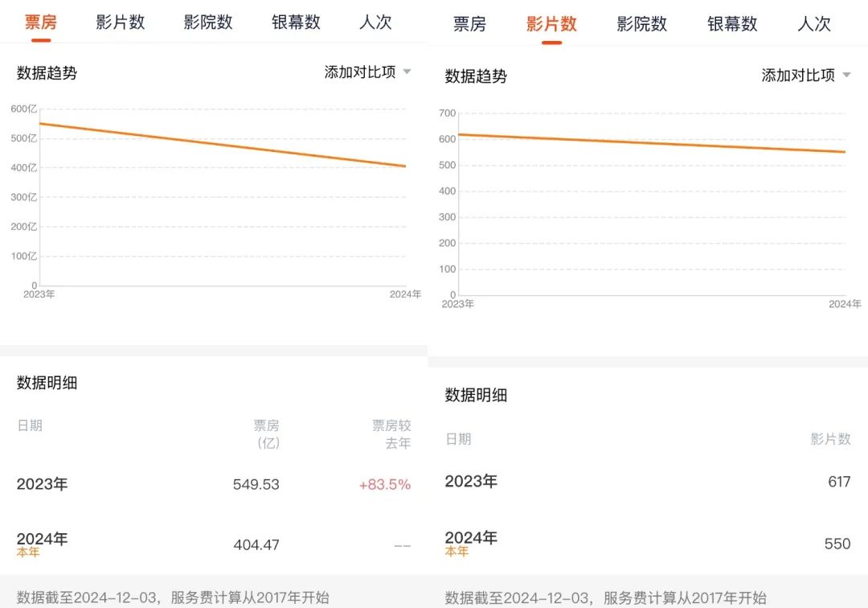Click the orange film count trend line

tap(651, 143)
